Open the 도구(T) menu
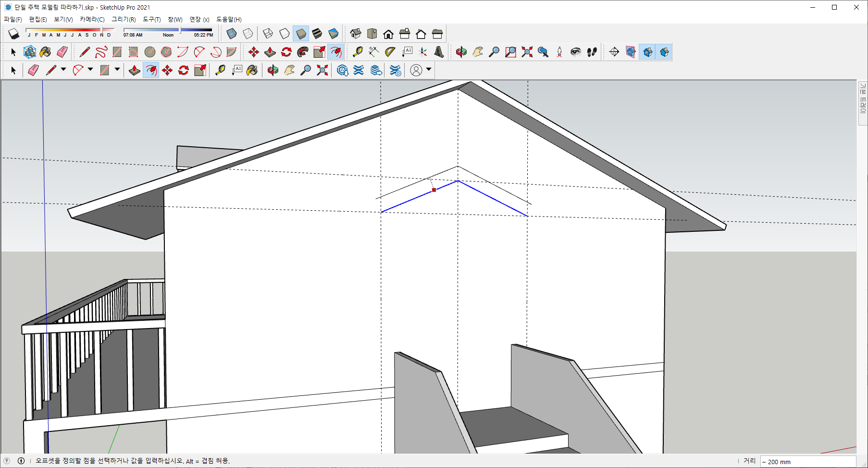The image size is (868, 468). (152, 19)
